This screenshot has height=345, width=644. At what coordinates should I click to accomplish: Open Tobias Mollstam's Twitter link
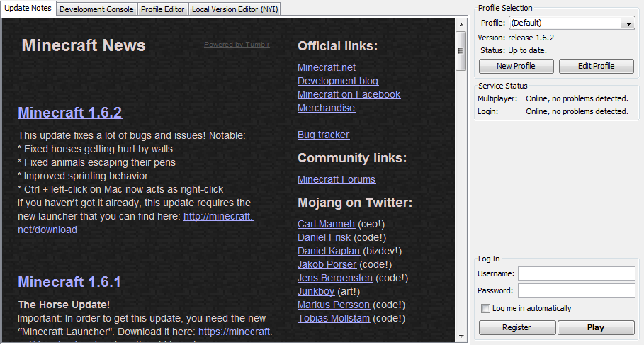(334, 319)
